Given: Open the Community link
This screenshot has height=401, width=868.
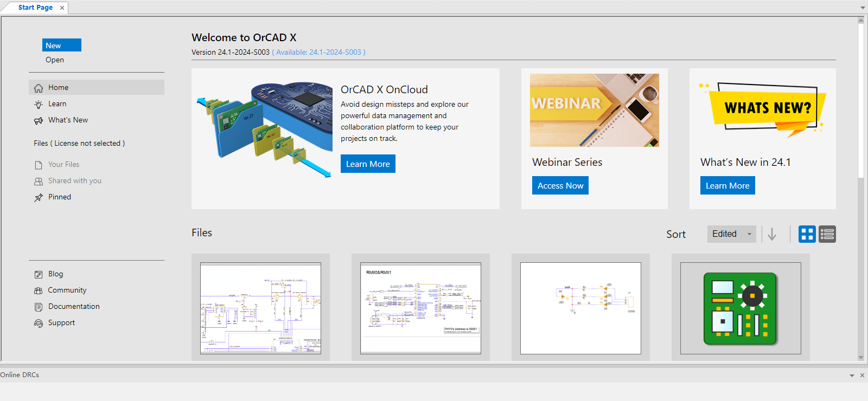Looking at the screenshot, I should 67,290.
